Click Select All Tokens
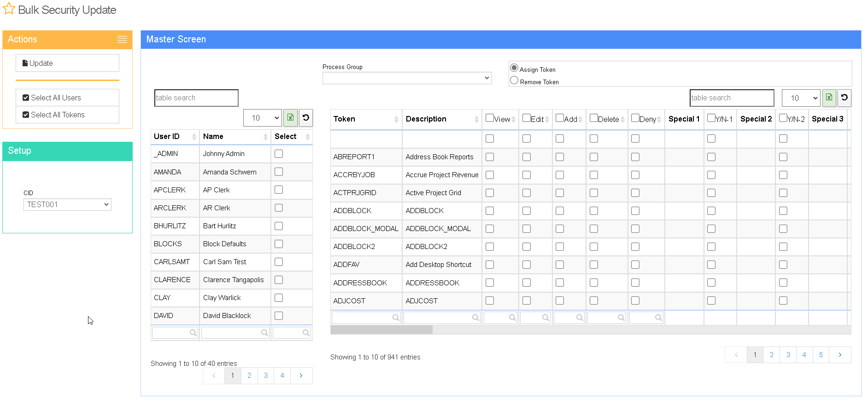The image size is (868, 405). (x=67, y=115)
